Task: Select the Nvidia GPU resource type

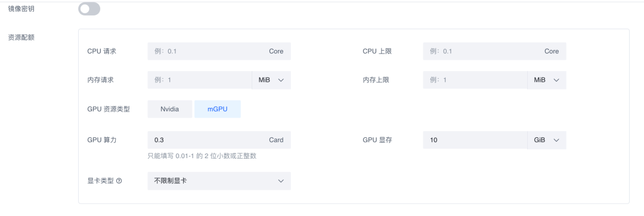Action: coord(169,109)
